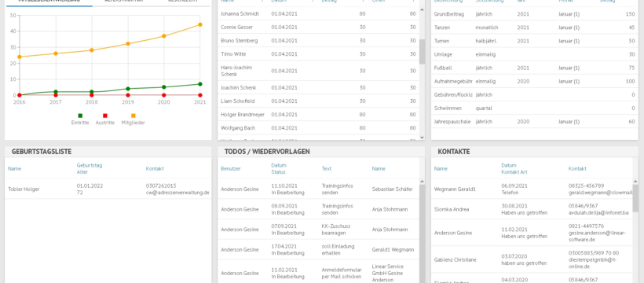Click the green 2019 Eintritte data point
This screenshot has width=644, height=283.
click(128, 89)
